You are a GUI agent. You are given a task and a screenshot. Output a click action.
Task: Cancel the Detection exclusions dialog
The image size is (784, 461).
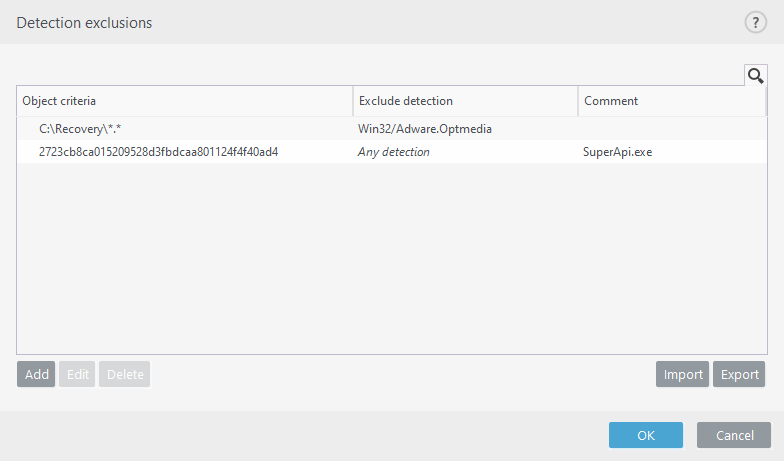(x=734, y=435)
